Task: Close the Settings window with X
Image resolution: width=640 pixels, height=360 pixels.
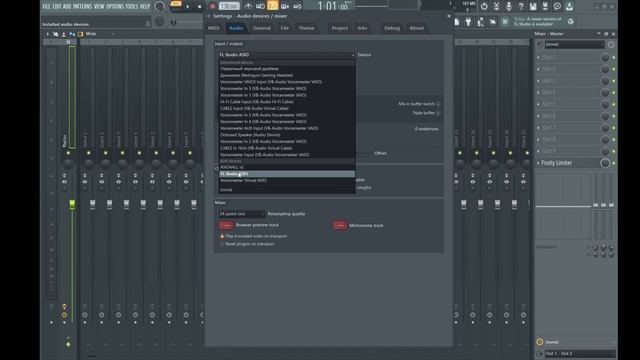Action: [x=449, y=16]
